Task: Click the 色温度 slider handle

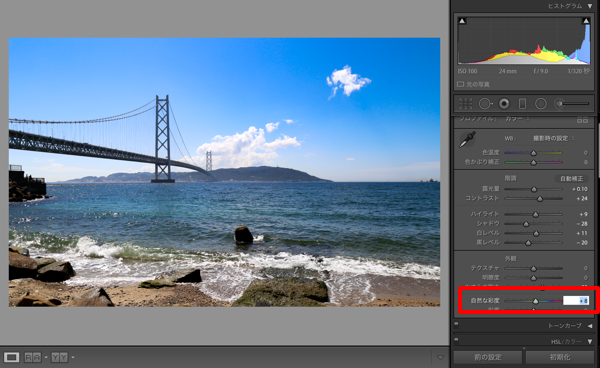Action: [x=533, y=153]
